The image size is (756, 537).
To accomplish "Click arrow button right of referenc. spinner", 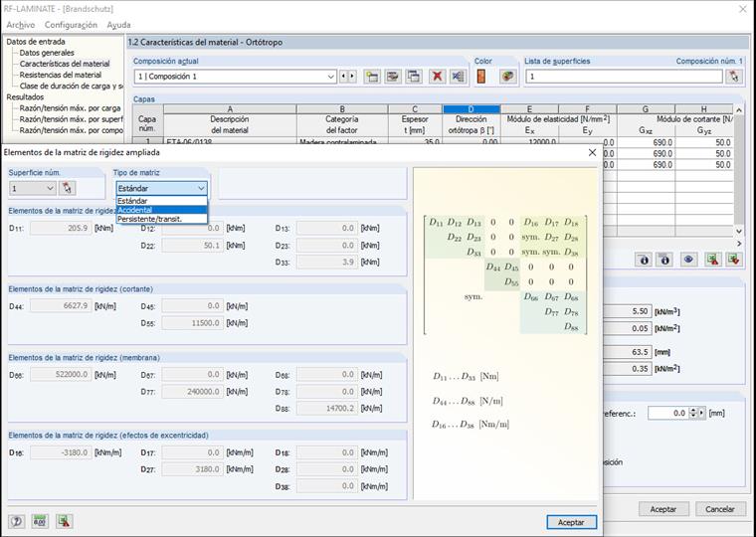I will (x=701, y=413).
